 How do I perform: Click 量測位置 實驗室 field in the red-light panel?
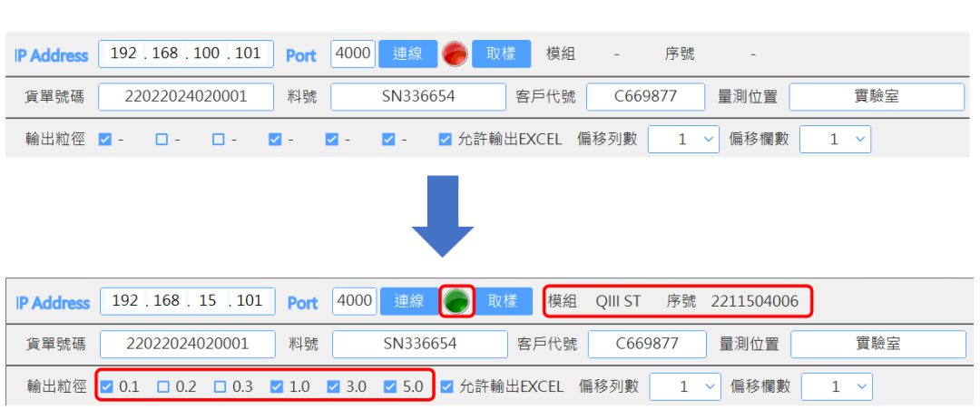[x=877, y=97]
